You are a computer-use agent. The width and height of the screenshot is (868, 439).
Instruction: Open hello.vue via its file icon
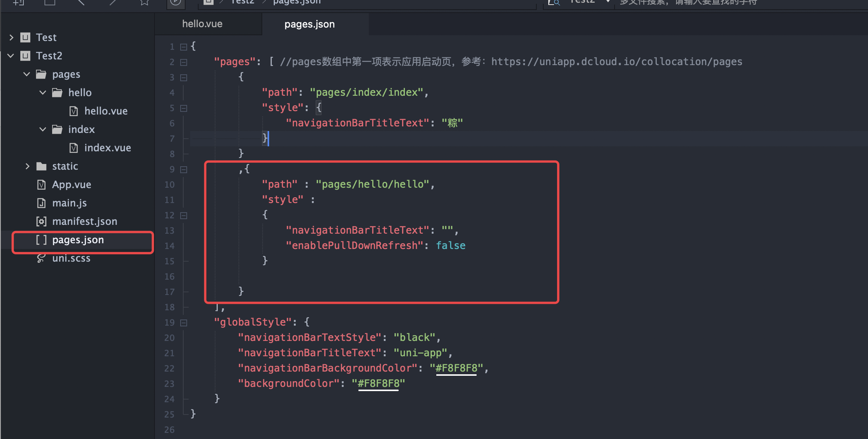click(x=74, y=111)
